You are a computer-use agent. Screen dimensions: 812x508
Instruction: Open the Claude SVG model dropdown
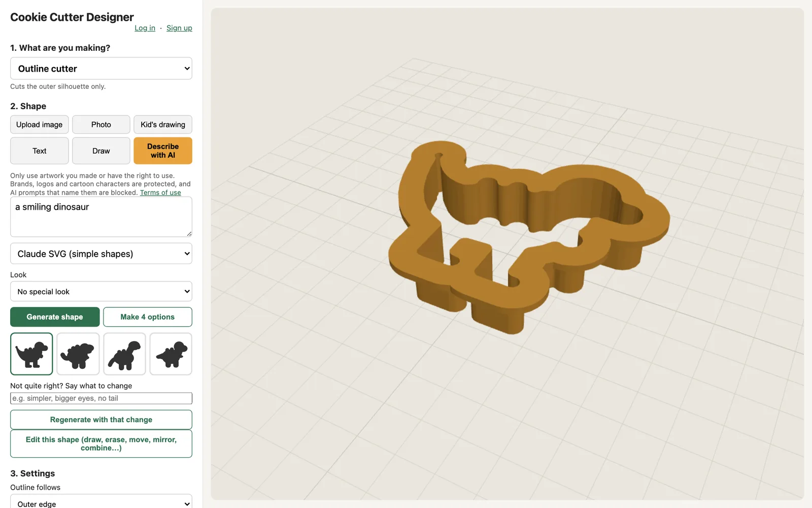coord(101,253)
